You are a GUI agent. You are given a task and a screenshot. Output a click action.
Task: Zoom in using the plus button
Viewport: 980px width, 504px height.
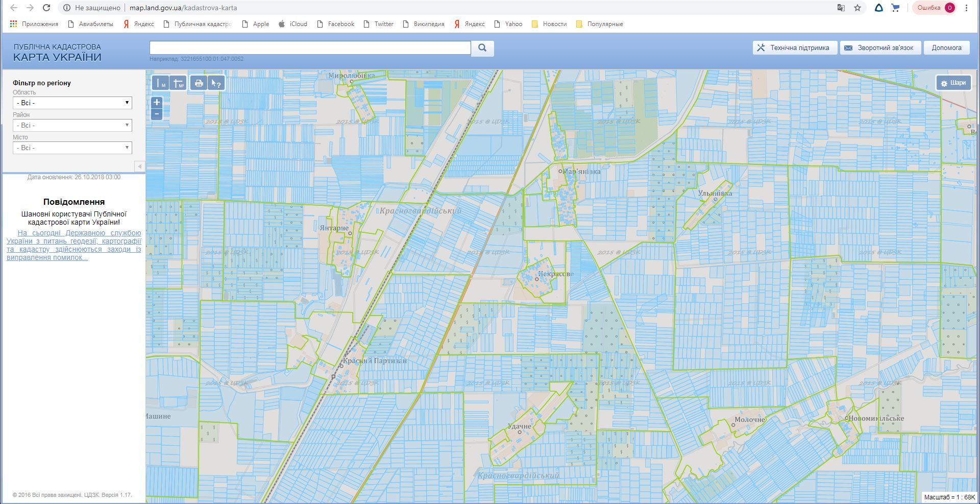(157, 102)
